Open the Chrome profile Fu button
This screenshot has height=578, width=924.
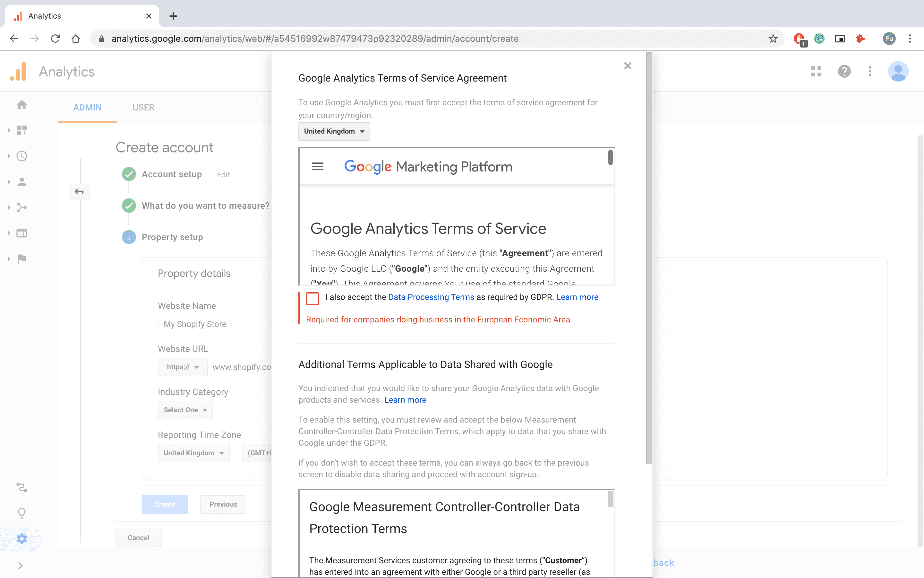click(x=889, y=39)
